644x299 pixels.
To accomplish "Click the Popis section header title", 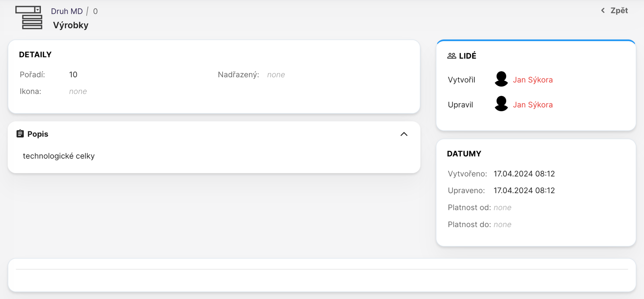I will (38, 134).
